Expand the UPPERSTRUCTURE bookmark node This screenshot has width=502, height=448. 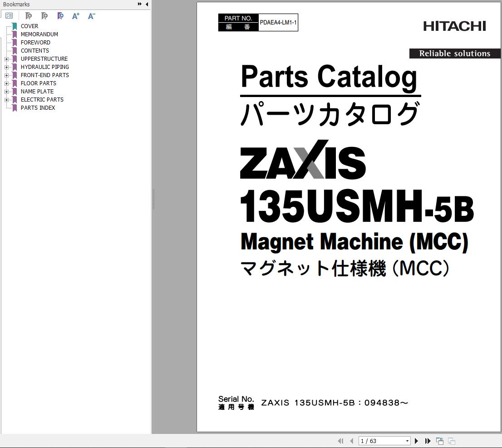[x=7, y=59]
